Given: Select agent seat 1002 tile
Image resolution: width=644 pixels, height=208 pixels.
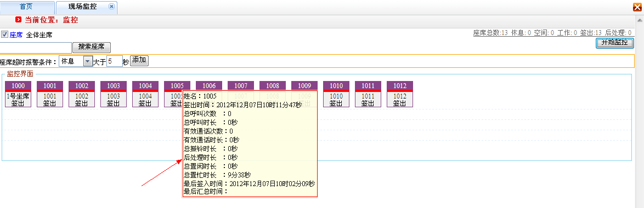Looking at the screenshot, I should [82, 94].
